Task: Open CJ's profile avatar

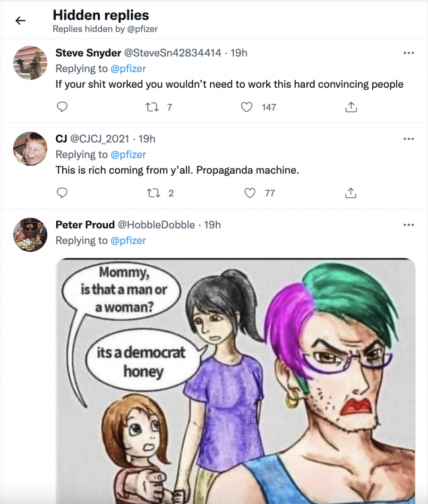Action: click(30, 149)
